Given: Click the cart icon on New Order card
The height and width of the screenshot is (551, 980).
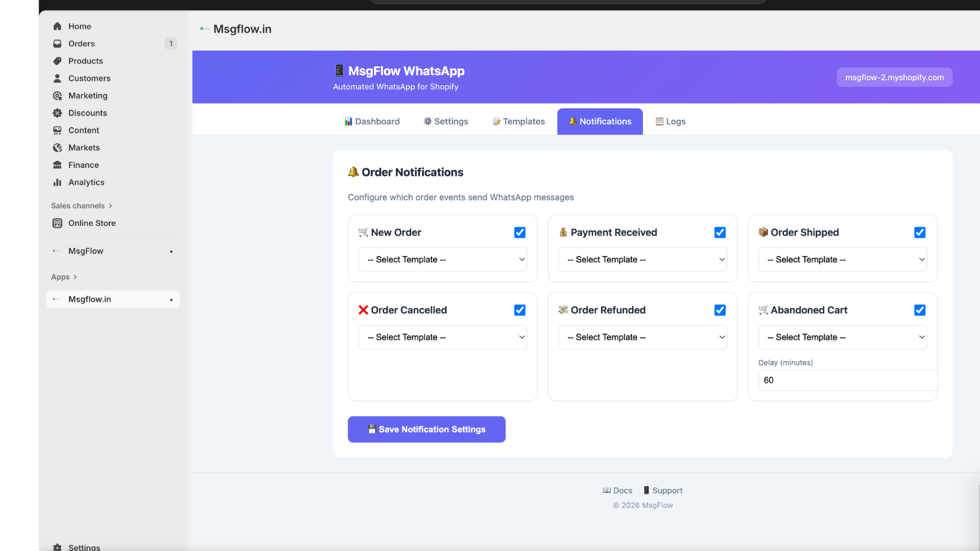Looking at the screenshot, I should coord(363,232).
